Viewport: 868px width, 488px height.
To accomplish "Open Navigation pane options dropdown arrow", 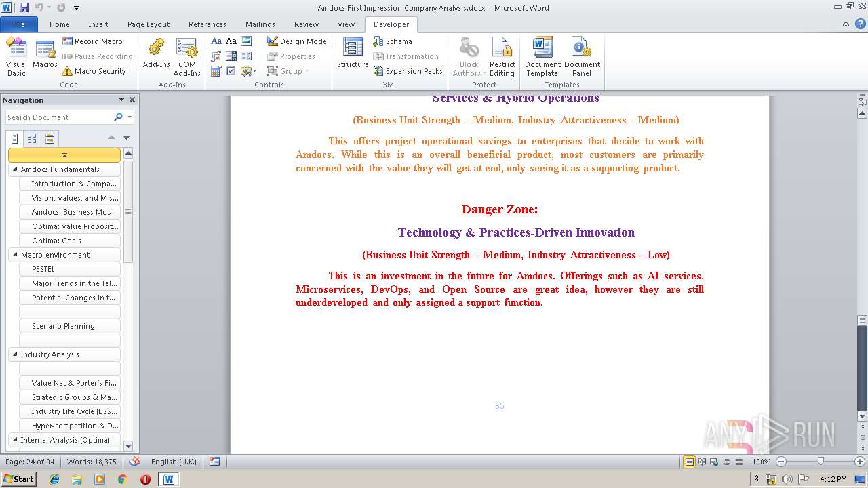I will [x=121, y=100].
